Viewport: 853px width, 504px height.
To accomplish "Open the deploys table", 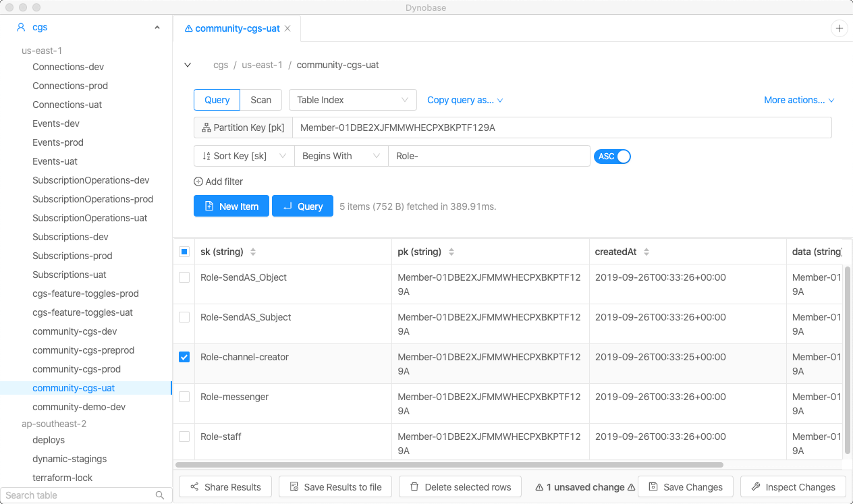I will point(49,440).
